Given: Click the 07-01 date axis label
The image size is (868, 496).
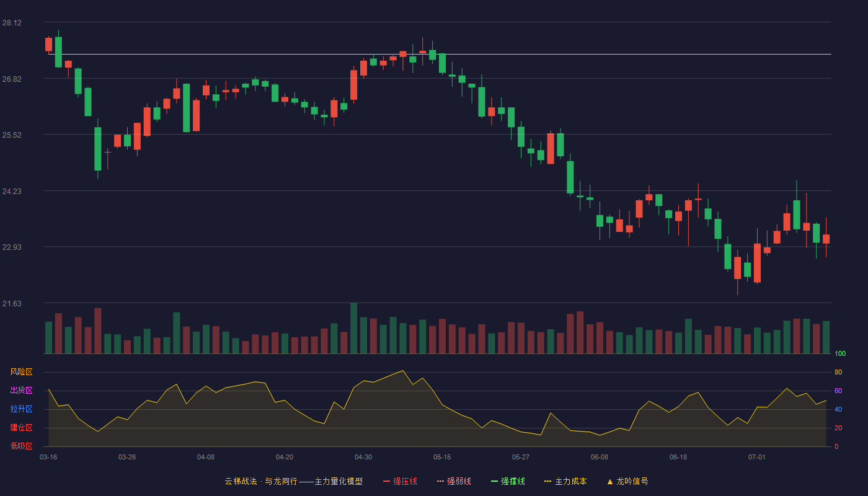Looking at the screenshot, I should 757,457.
